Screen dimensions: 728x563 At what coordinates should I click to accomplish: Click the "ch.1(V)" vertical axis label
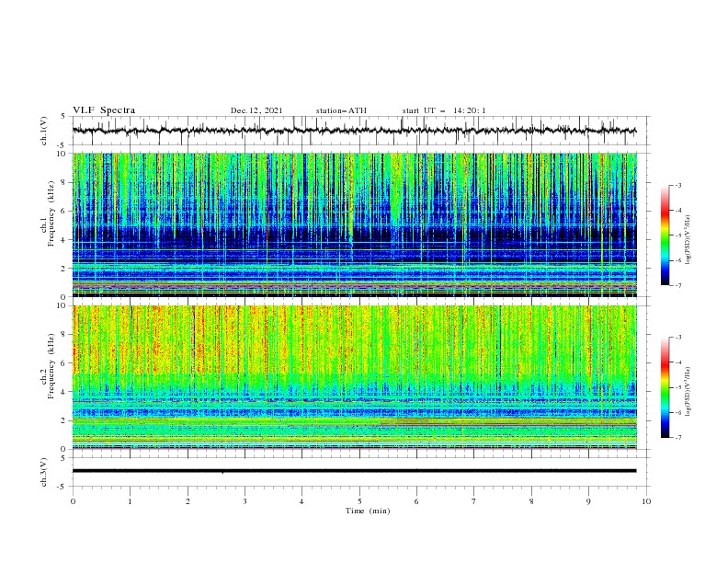click(x=44, y=131)
